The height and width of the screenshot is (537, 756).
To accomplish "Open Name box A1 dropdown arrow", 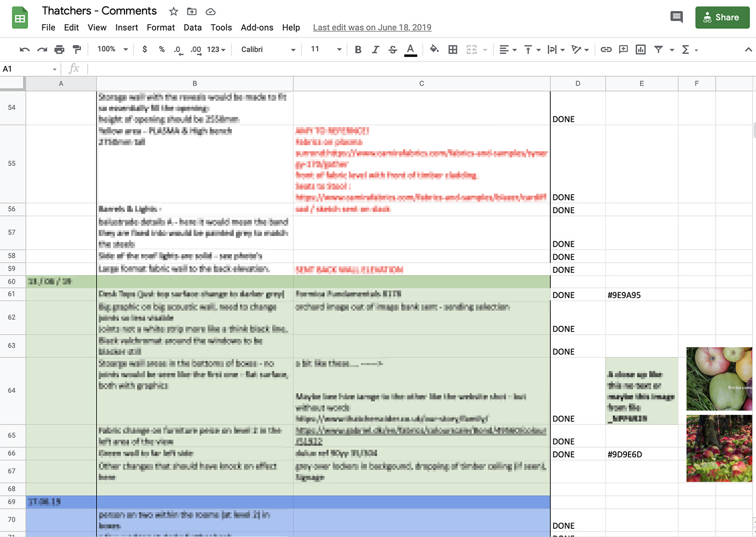I will pyautogui.click(x=54, y=69).
